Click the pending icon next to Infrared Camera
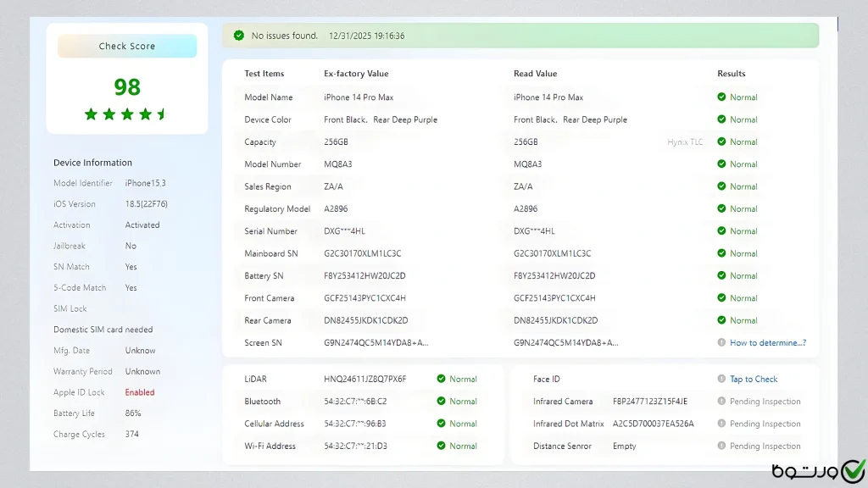 pyautogui.click(x=721, y=402)
